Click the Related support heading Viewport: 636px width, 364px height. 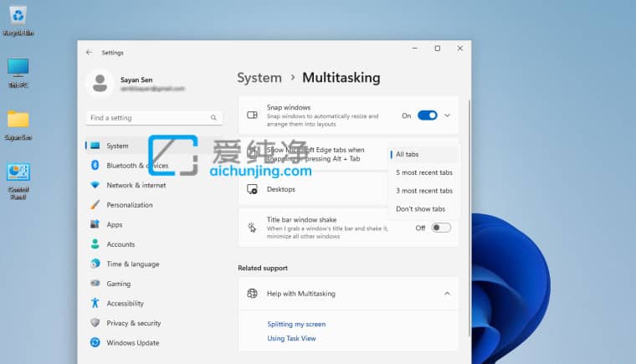pyautogui.click(x=263, y=268)
